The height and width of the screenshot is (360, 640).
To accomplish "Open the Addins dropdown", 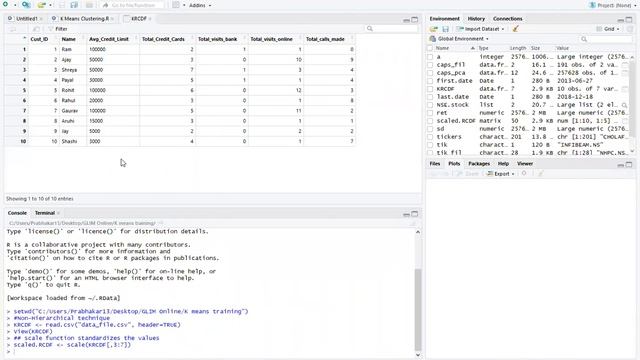I will [200, 5].
